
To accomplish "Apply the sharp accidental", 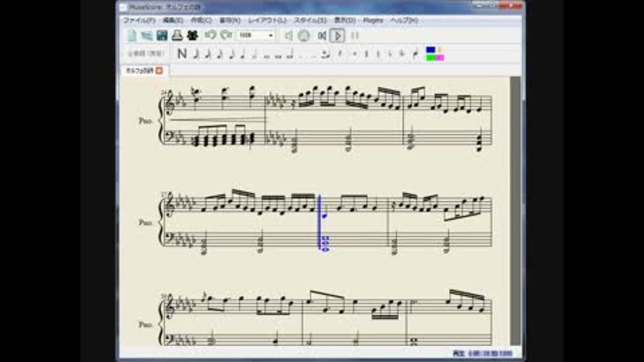I will click(366, 54).
